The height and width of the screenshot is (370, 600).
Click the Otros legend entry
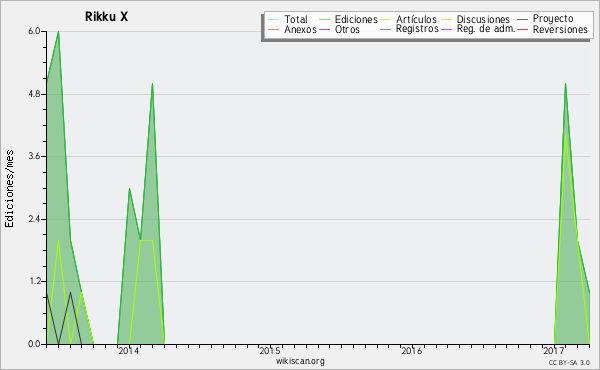[x=339, y=29]
